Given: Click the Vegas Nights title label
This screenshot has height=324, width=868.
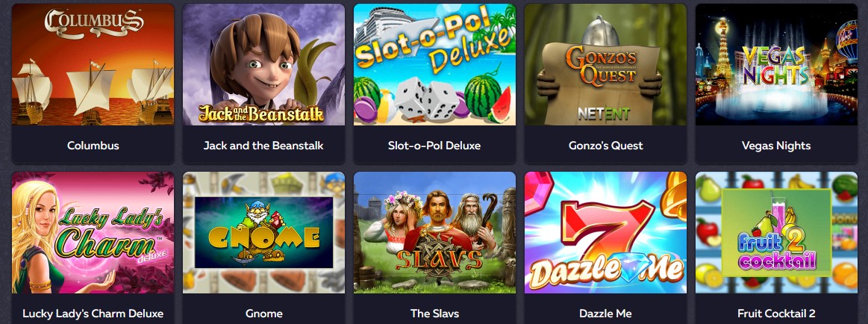Looking at the screenshot, I should pos(776,146).
